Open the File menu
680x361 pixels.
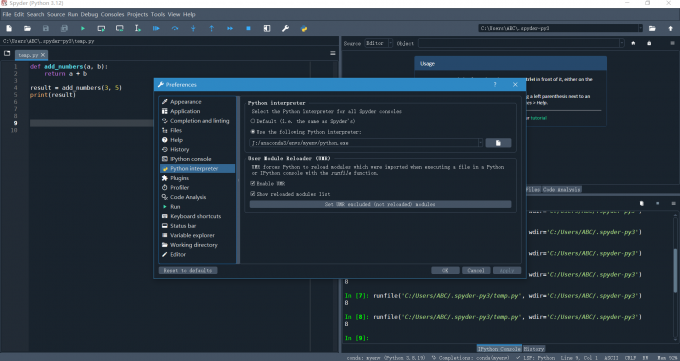7,14
